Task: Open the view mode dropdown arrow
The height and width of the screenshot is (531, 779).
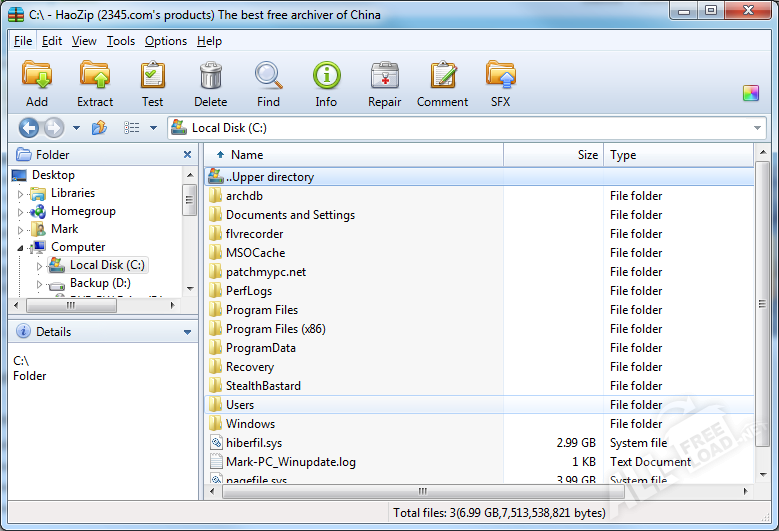Action: pos(153,128)
